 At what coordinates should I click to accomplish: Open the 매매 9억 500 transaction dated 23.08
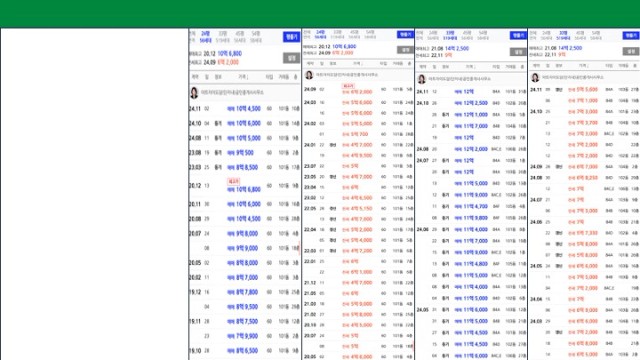tap(244, 153)
